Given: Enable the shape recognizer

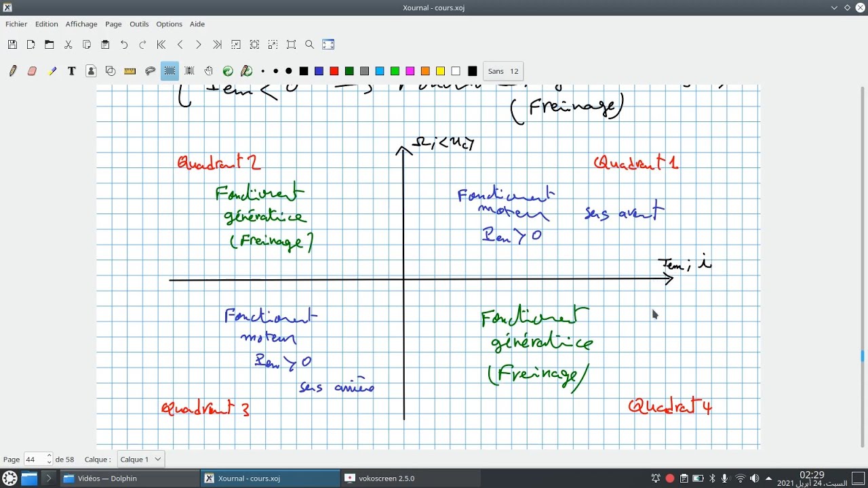Looking at the screenshot, I should [x=111, y=71].
